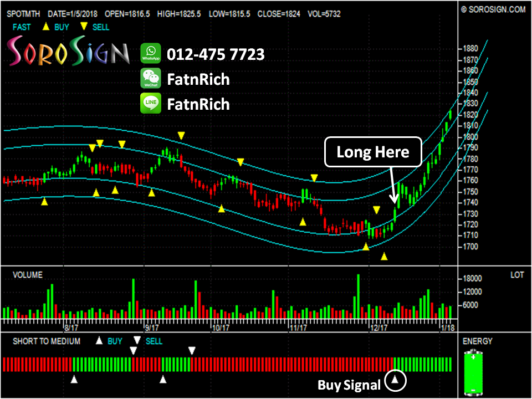Image resolution: width=532 pixels, height=399 pixels.
Task: Click the 18000 volume axis value
Action: [x=472, y=279]
